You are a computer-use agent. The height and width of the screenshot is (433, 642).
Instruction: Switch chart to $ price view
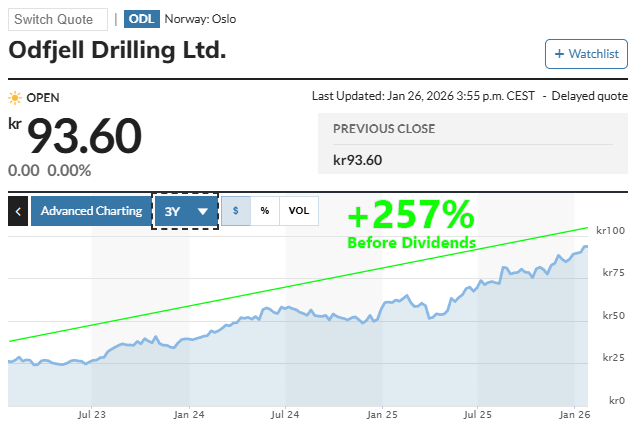coord(236,211)
